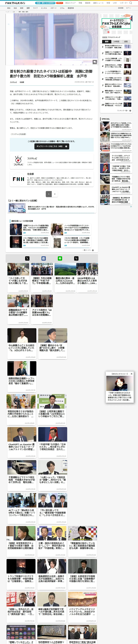Open the ハワイアングルメやオリジナルアロハ article card
This screenshot has width=138, height=644.
click(82, 608)
